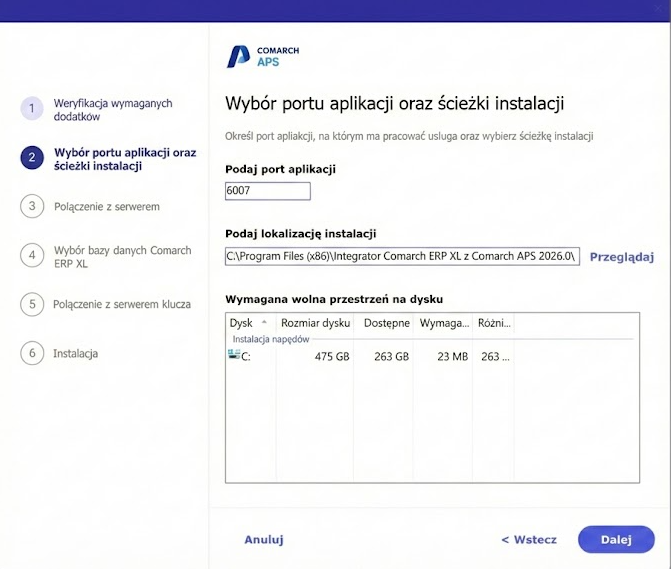Proceed with the Dalej button

tap(616, 539)
